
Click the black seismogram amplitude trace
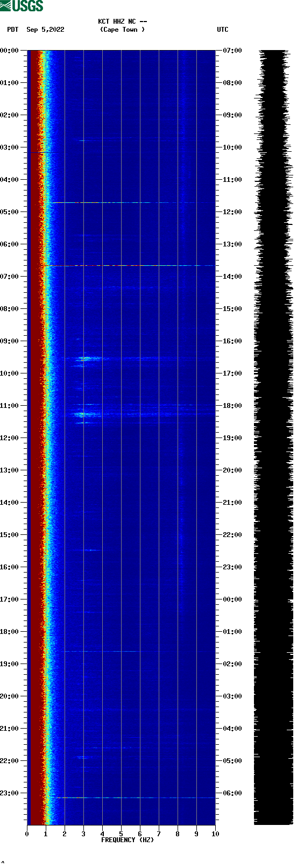point(273,437)
